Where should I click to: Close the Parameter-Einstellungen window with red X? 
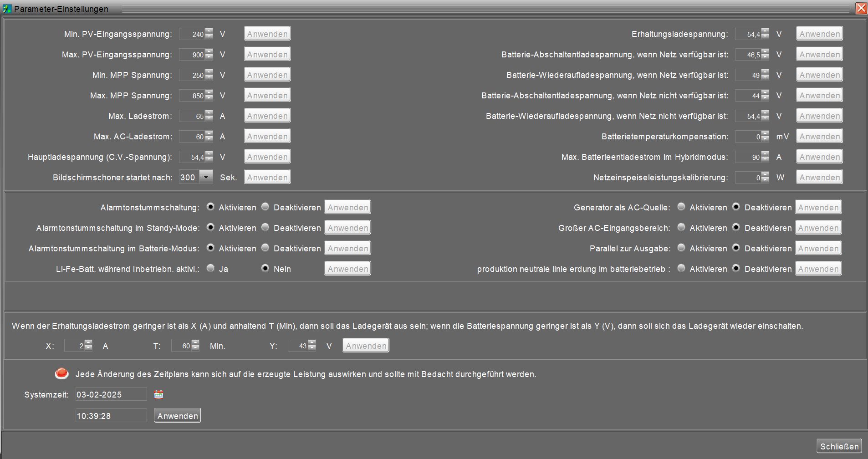[x=861, y=9]
